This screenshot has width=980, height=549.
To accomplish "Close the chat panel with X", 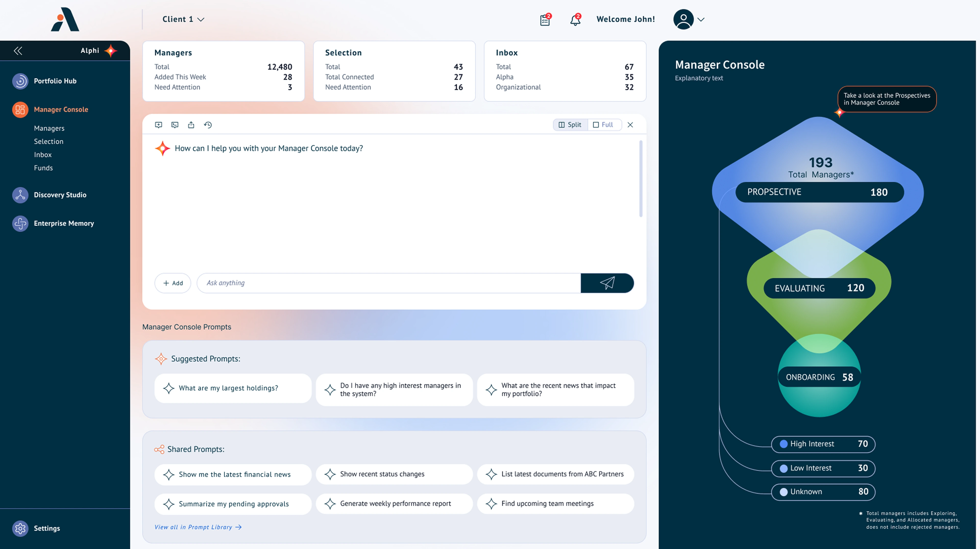I will (x=630, y=125).
